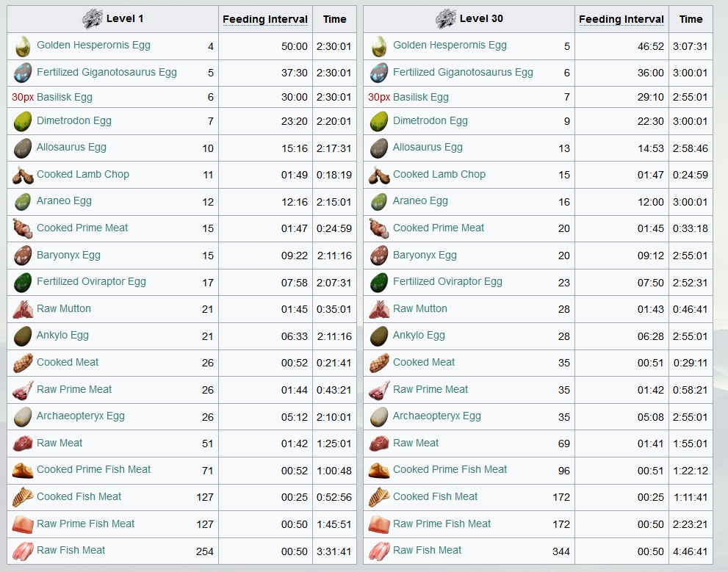Click the Golden Hesperornis Egg icon under Level 1
The height and width of the screenshot is (572, 728).
tap(23, 46)
